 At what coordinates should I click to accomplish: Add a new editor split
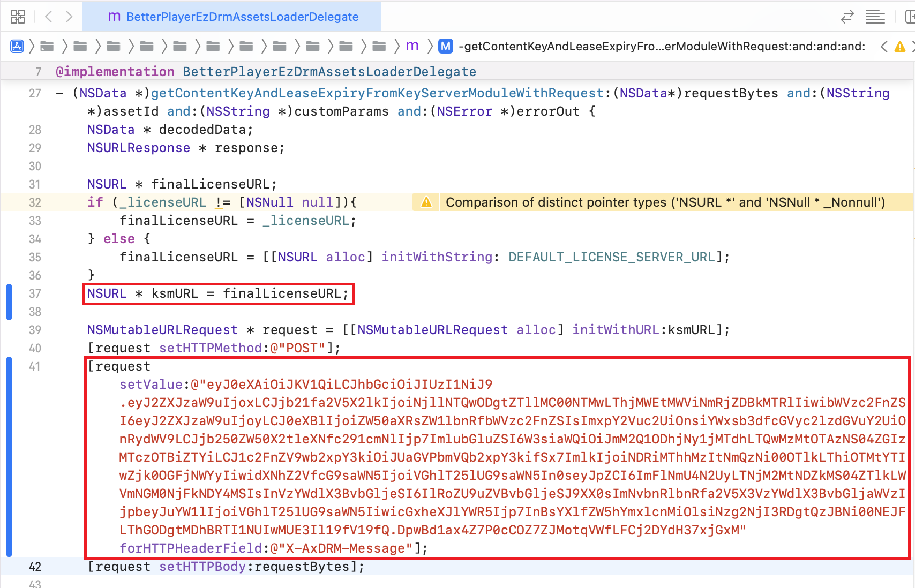(910, 17)
